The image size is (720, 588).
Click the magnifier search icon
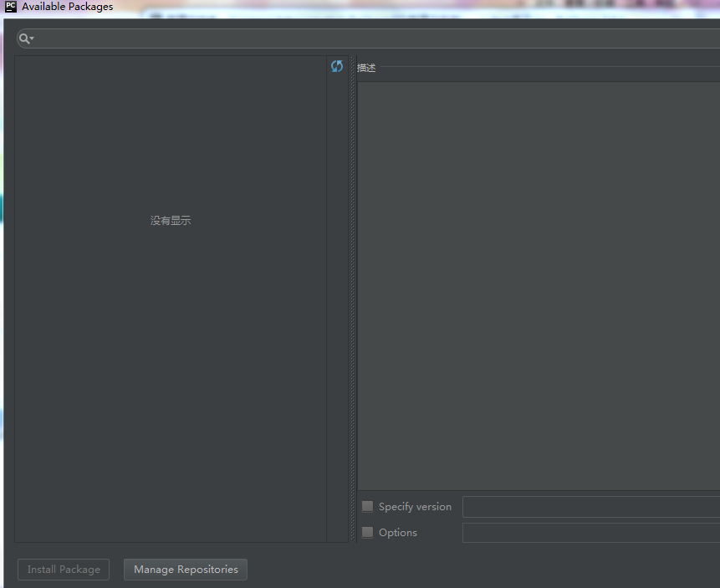[x=23, y=38]
